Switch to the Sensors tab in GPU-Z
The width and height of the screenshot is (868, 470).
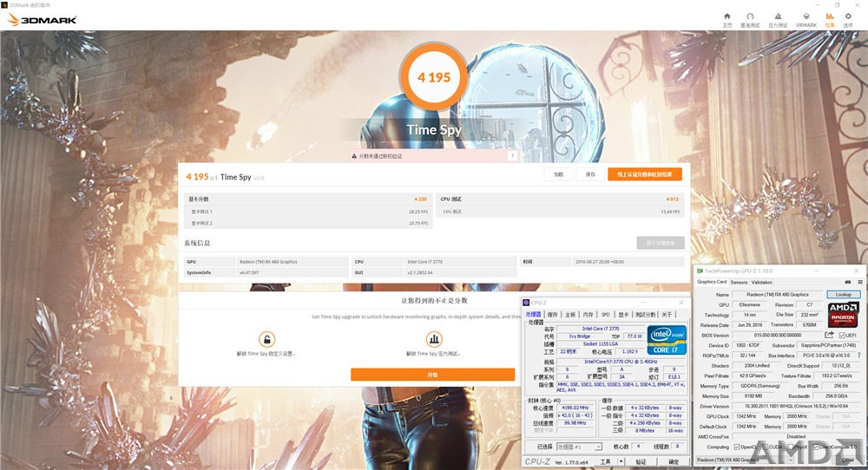739,282
